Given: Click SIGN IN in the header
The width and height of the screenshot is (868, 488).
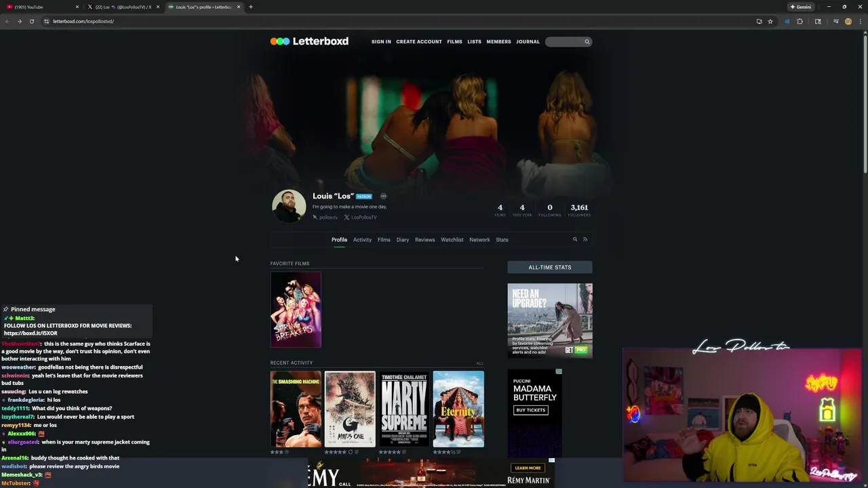Looking at the screenshot, I should click(x=381, y=41).
